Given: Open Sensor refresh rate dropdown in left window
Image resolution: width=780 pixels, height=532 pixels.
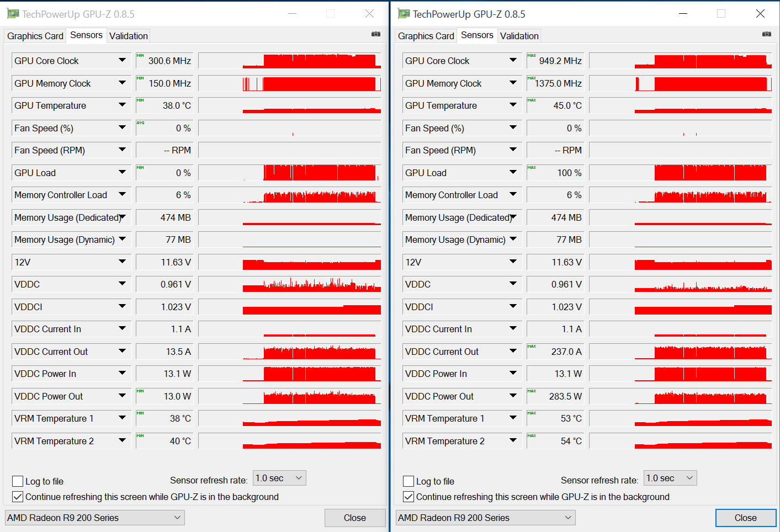Looking at the screenshot, I should pyautogui.click(x=279, y=478).
